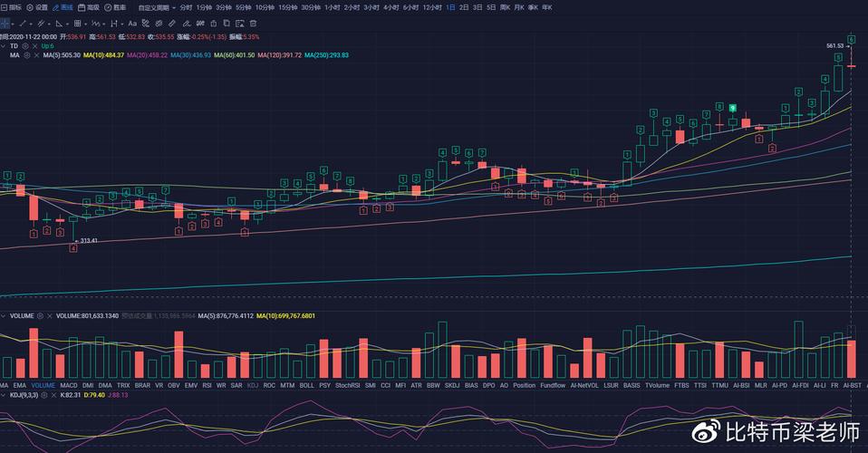Select the crosshair cursor tool
Viewport: 868px width, 453px height.
tap(5, 24)
